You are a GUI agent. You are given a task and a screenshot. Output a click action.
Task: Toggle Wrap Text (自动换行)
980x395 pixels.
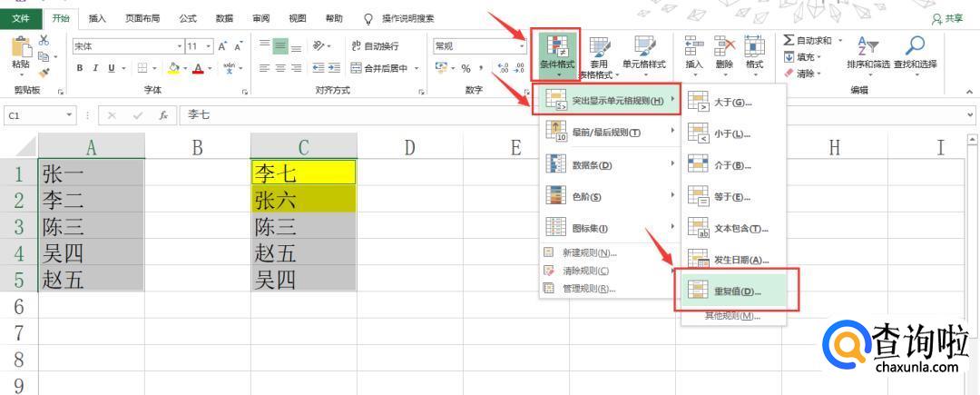(x=374, y=45)
